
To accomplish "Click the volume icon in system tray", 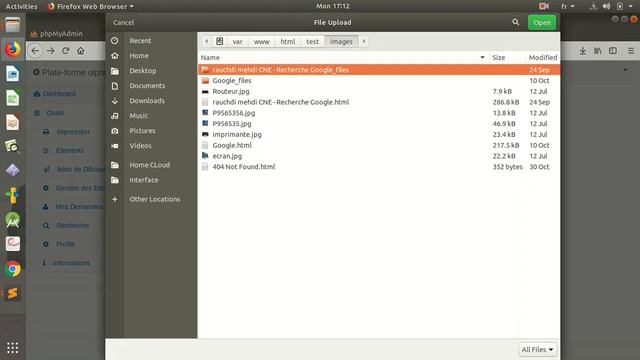I will tap(607, 6).
